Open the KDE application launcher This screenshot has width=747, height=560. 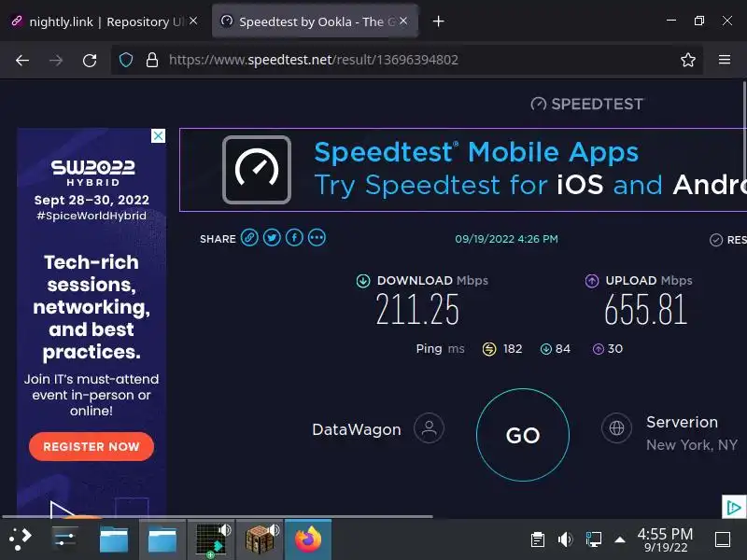(x=20, y=539)
